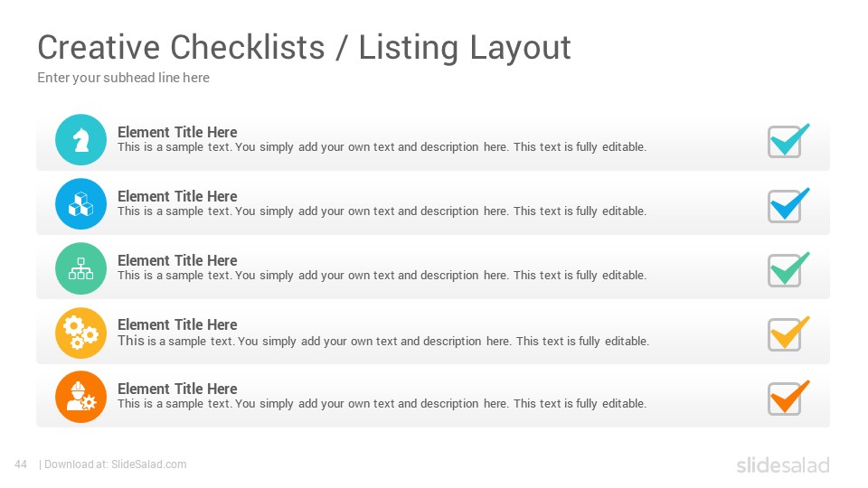Click the orange worker with gear icon
Screen dimensions: 868x488
[x=80, y=397]
